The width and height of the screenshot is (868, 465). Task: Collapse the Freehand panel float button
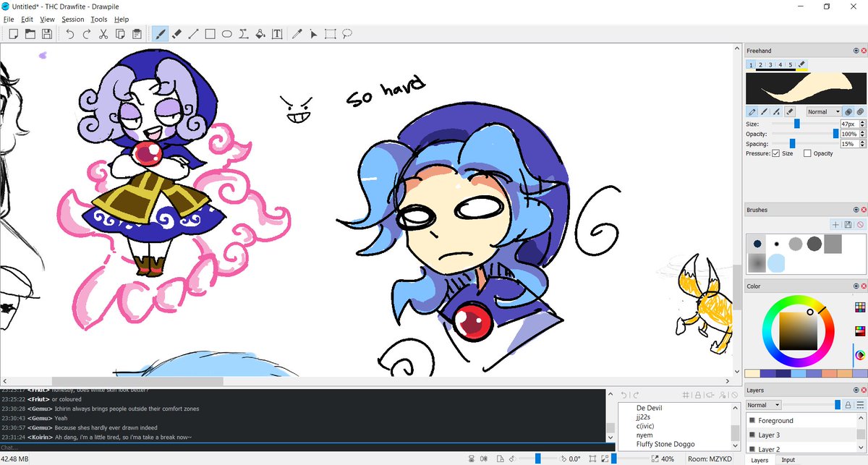point(856,51)
